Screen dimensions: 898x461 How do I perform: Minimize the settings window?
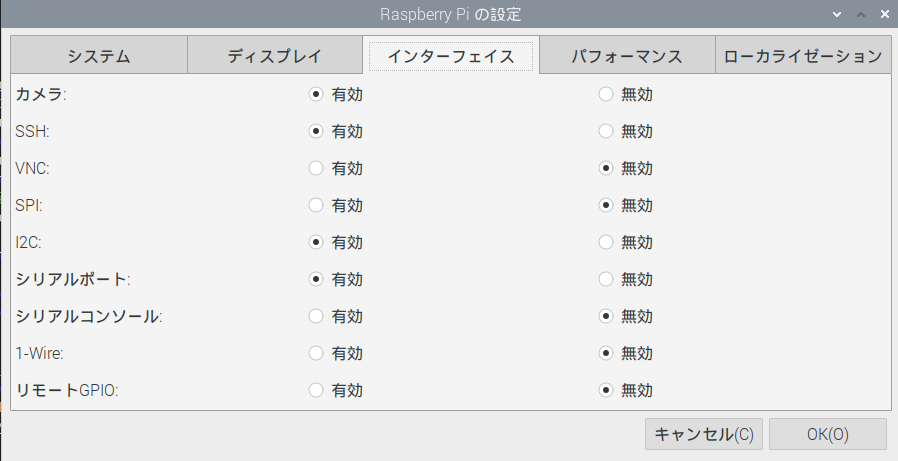(838, 15)
